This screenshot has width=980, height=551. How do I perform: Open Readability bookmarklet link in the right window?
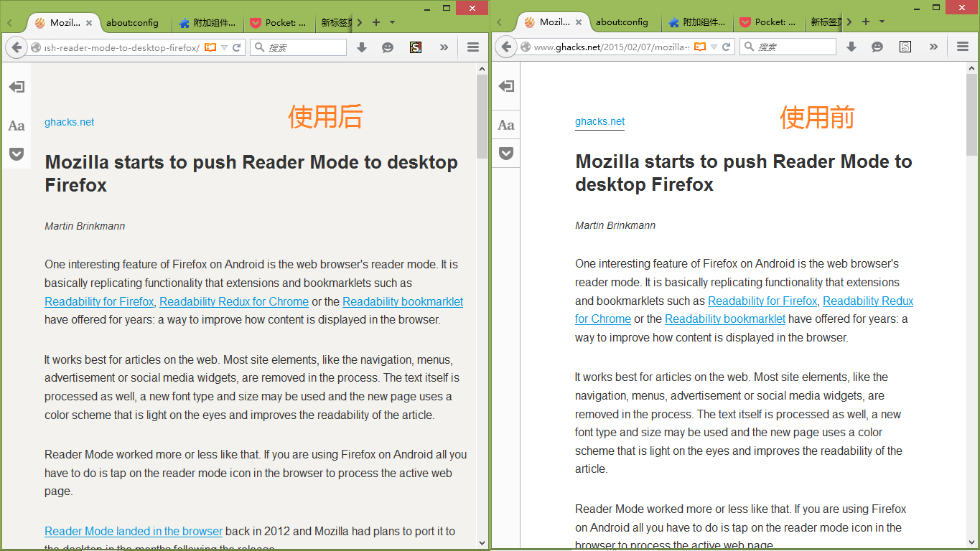tap(725, 319)
